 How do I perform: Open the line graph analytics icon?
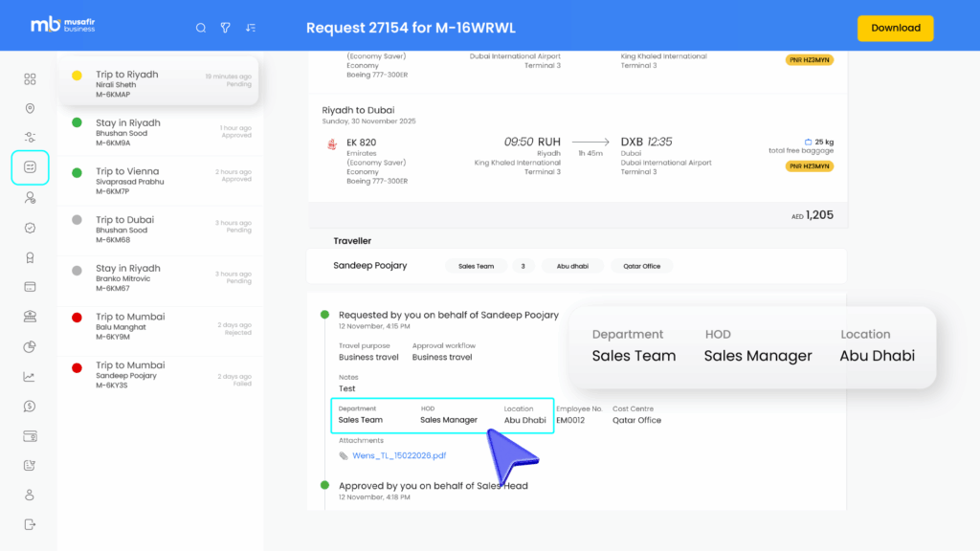point(30,377)
